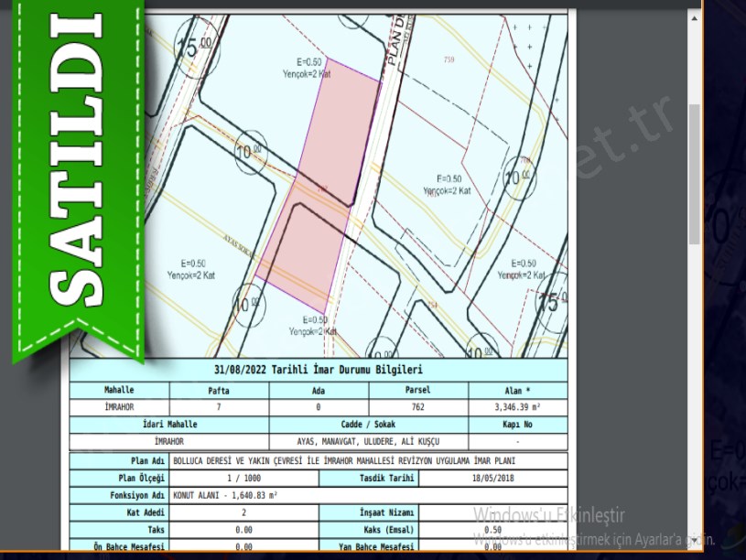This screenshot has width=746, height=560.
Task: Click the area value 3,346.39 m² cell
Action: coord(517,407)
